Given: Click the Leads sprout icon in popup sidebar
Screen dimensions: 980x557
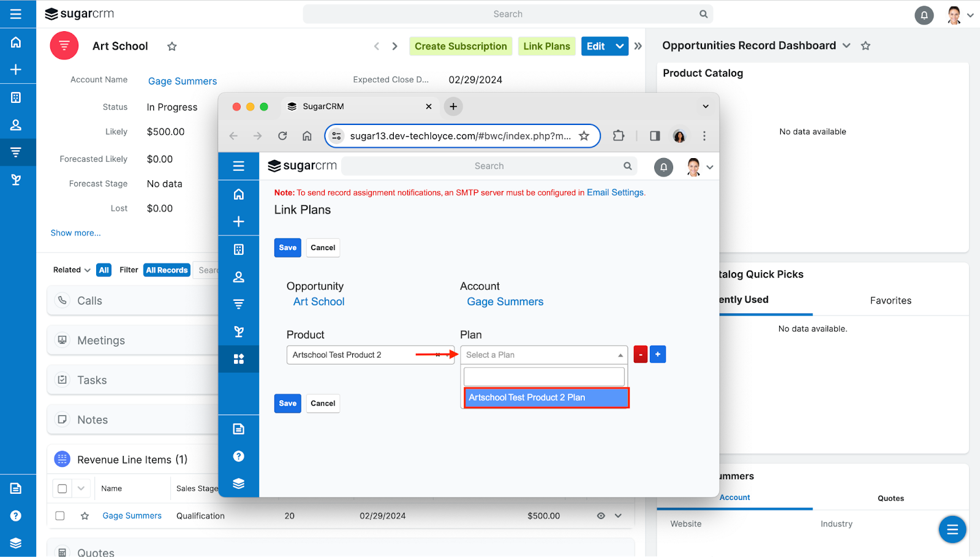Looking at the screenshot, I should click(x=238, y=332).
